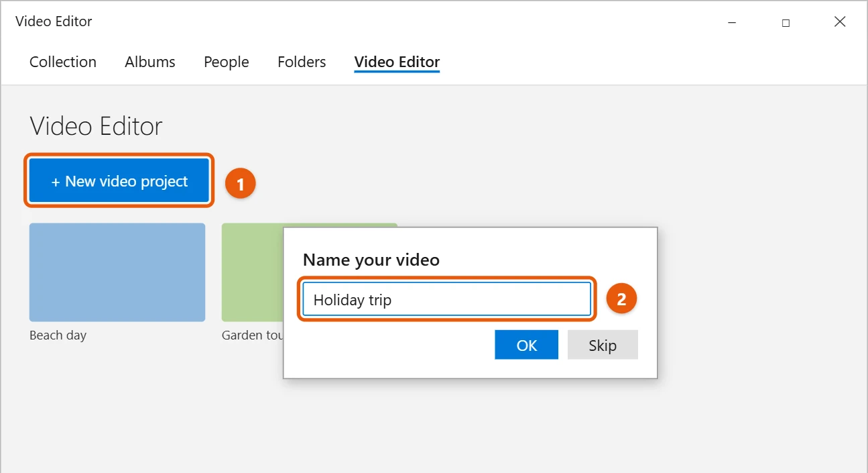Image resolution: width=868 pixels, height=473 pixels.
Task: Select the Video Editor tab
Action: 397,62
